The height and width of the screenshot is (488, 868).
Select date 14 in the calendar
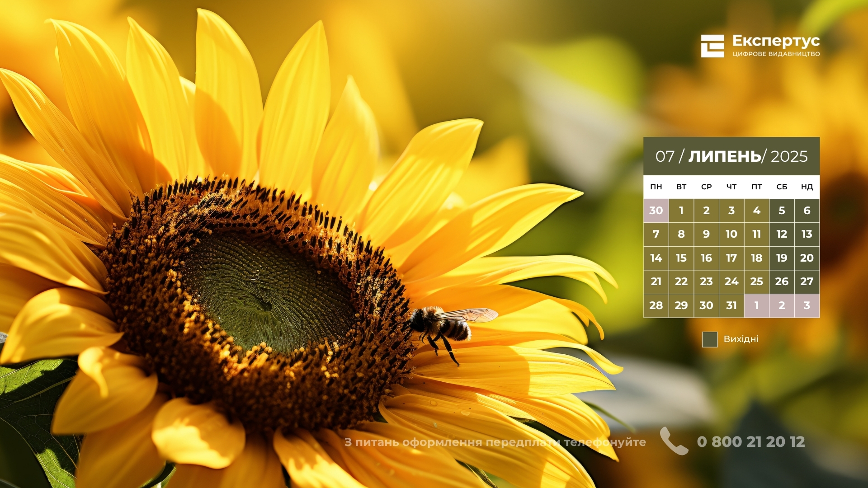point(656,258)
